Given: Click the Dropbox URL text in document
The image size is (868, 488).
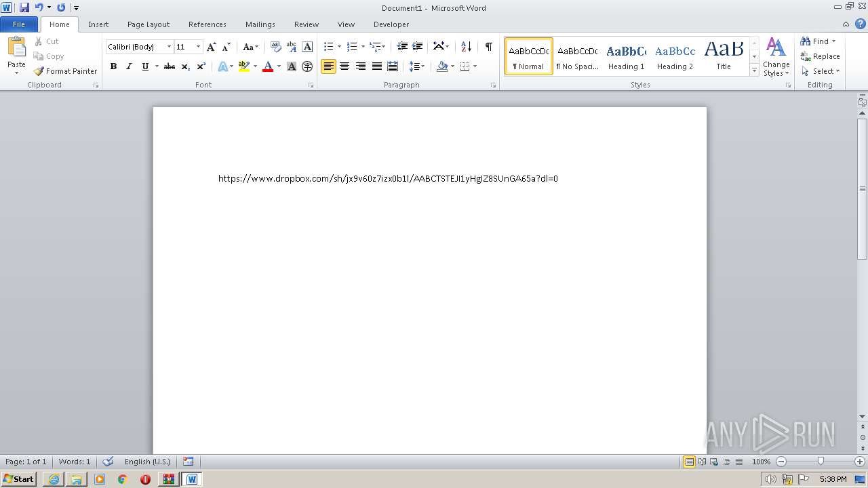Looking at the screenshot, I should [388, 178].
